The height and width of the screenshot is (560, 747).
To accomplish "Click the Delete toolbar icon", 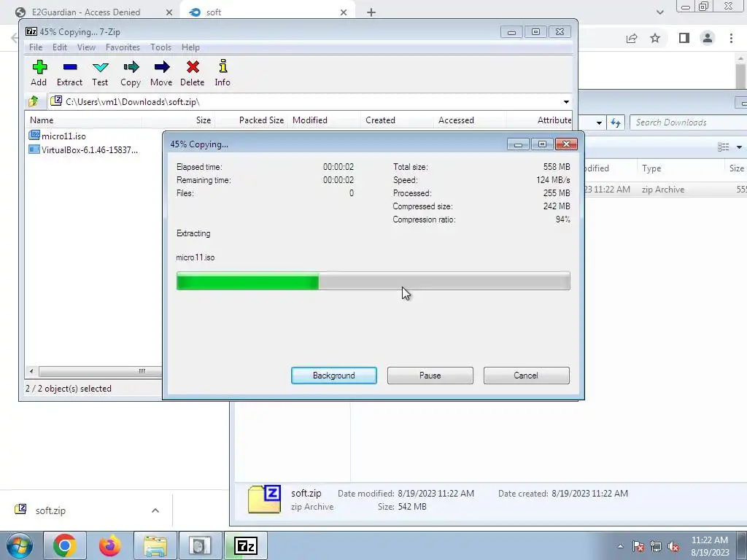I will point(193,73).
